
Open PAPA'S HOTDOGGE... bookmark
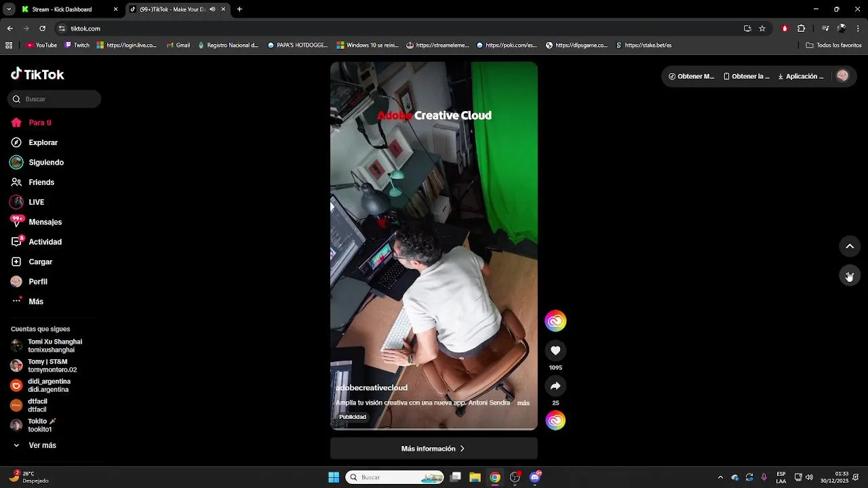point(298,45)
